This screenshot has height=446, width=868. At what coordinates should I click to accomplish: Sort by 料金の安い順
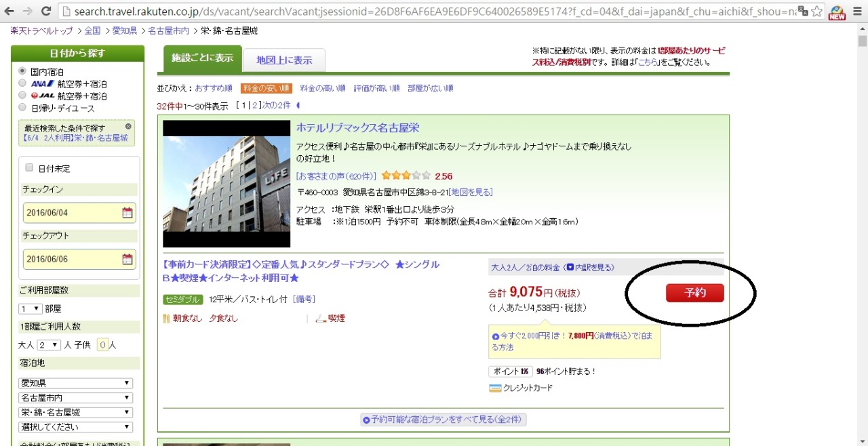tap(267, 88)
